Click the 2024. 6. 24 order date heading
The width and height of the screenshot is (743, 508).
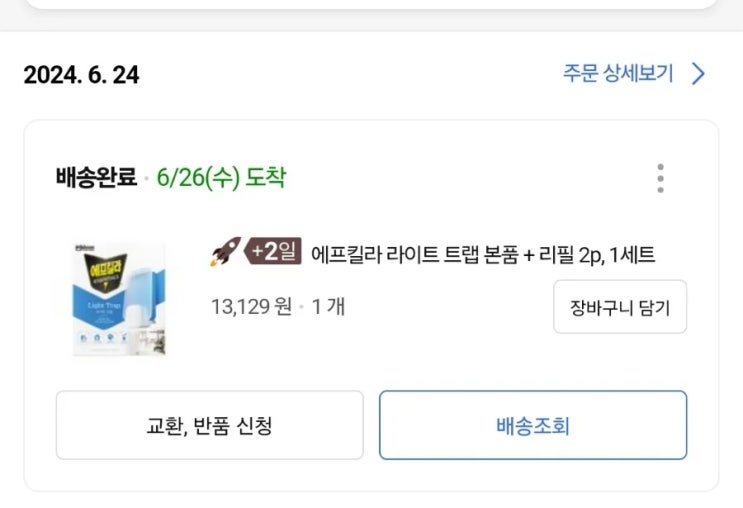(x=81, y=75)
